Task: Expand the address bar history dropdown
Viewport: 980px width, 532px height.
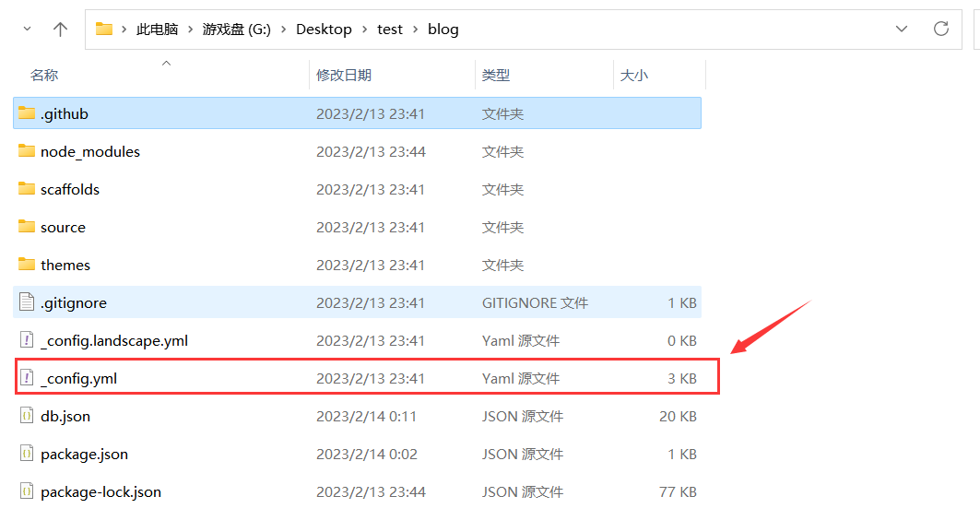Action: click(x=902, y=29)
